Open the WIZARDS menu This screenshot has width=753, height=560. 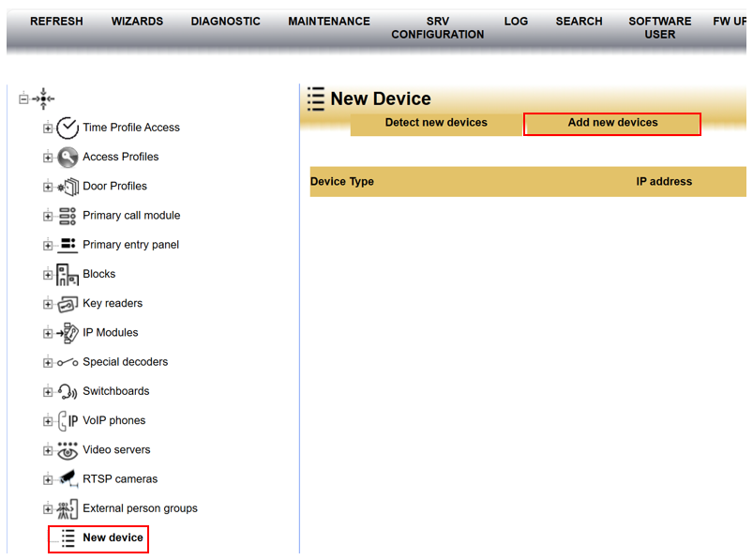[x=137, y=22]
